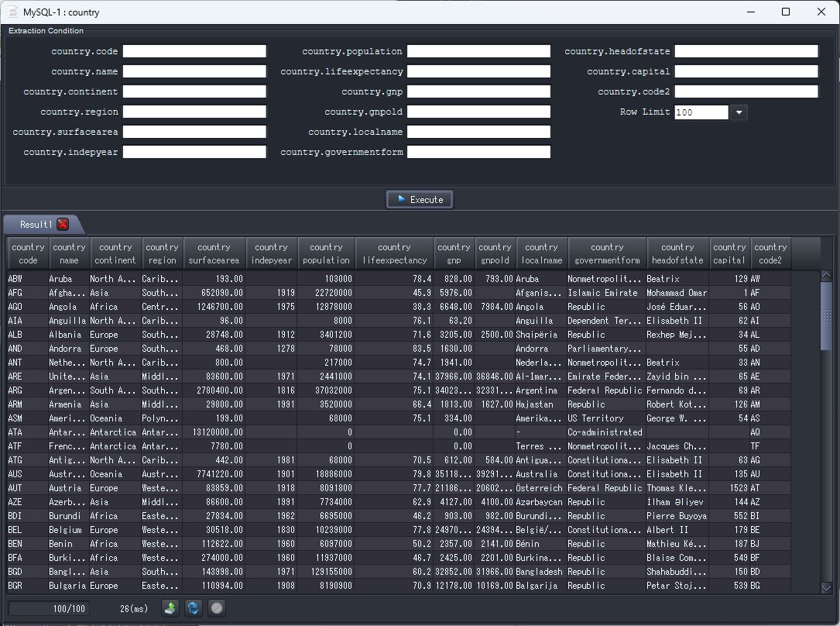Click the country.headofstate input field
Image resolution: width=840 pixels, height=626 pixels.
coord(746,51)
